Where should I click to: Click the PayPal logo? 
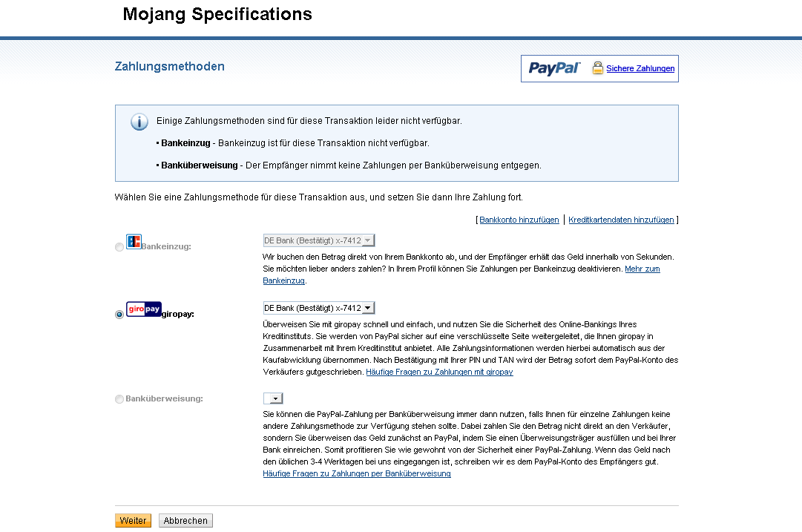(x=554, y=68)
